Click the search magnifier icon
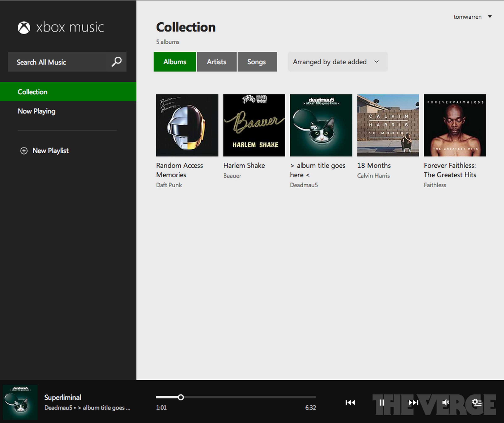Screen dimensions: 504x423 (117, 62)
